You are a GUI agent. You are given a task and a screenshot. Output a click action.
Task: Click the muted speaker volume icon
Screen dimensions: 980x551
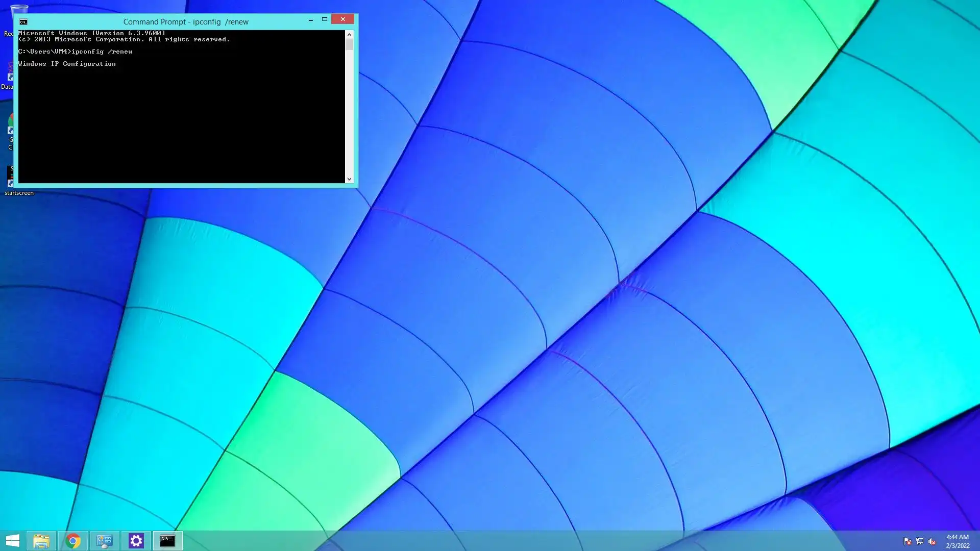click(932, 541)
